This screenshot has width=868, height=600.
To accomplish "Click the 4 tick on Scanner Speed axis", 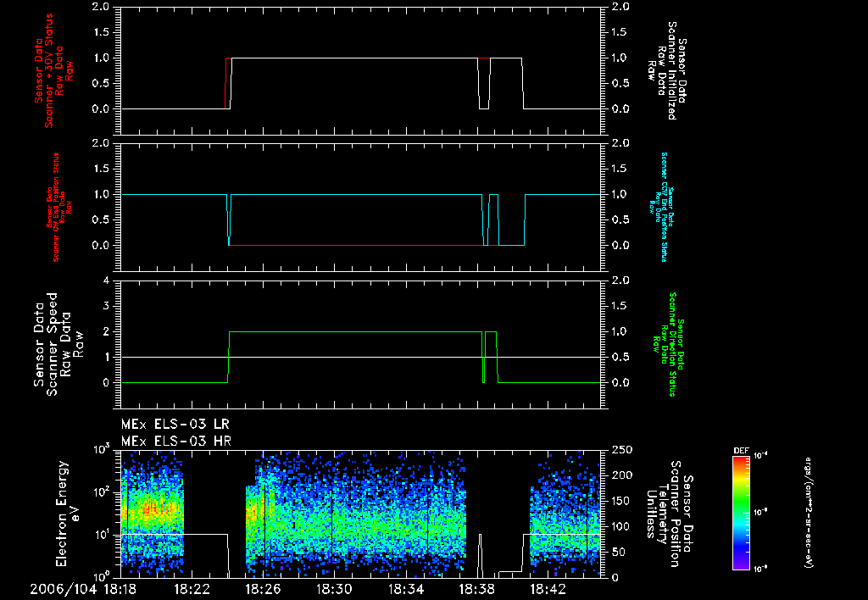I will [106, 281].
